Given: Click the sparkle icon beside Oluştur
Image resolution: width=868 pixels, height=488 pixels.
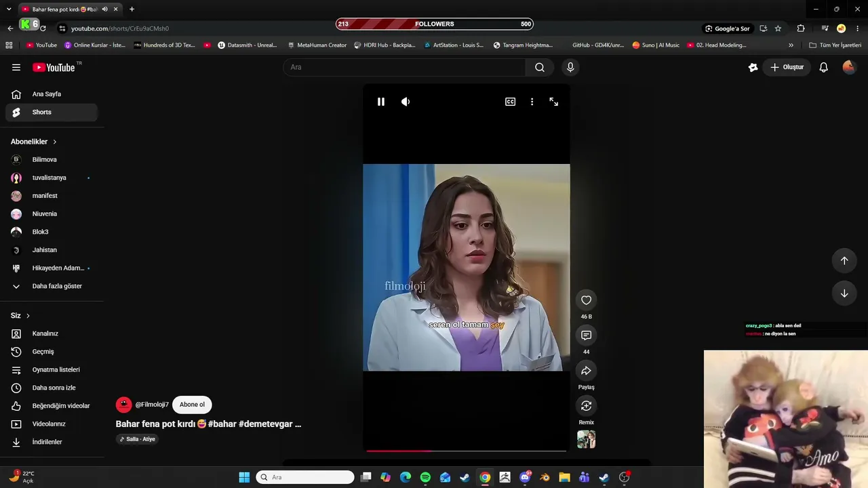Looking at the screenshot, I should pos(753,67).
